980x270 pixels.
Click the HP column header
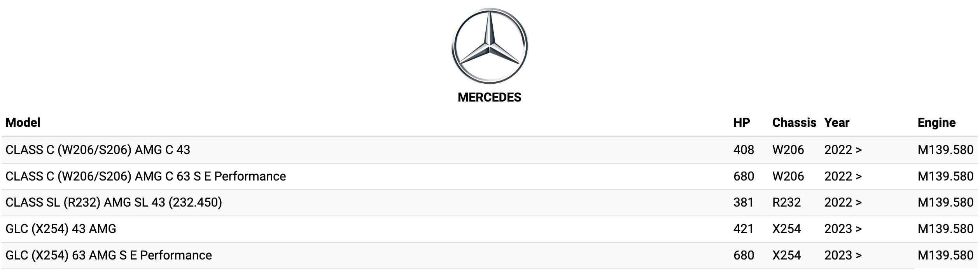pyautogui.click(x=741, y=123)
